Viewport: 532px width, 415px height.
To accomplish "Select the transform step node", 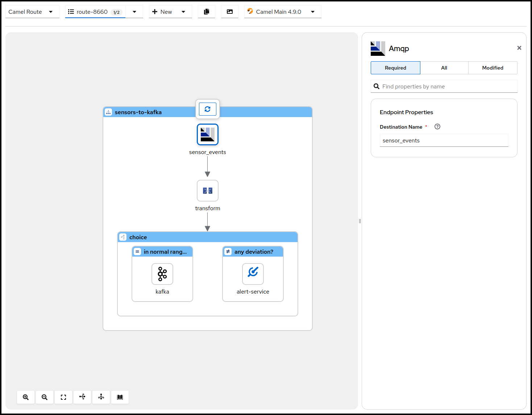I will pyautogui.click(x=208, y=191).
